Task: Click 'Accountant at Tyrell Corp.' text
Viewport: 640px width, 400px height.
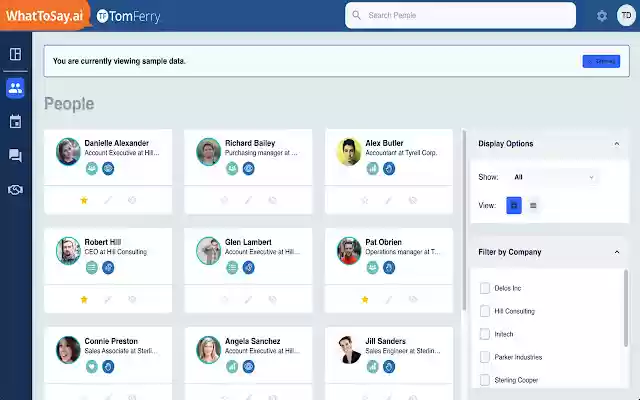Action: click(x=401, y=153)
